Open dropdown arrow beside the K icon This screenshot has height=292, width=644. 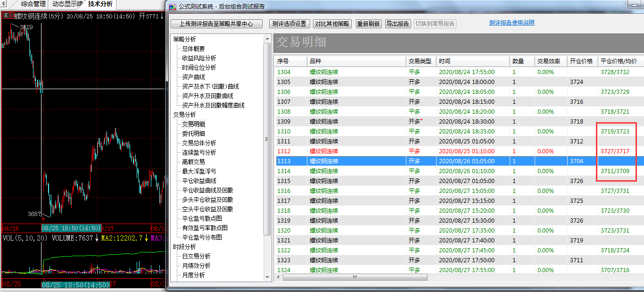[12, 16]
